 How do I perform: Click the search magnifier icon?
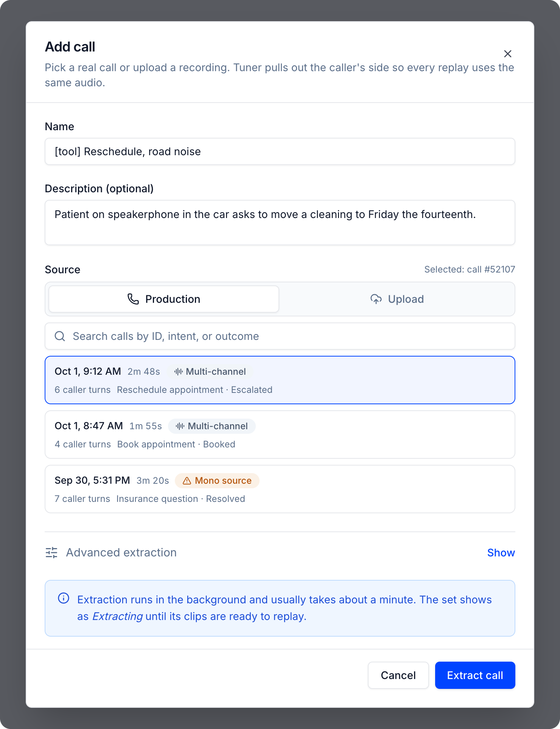pos(60,336)
